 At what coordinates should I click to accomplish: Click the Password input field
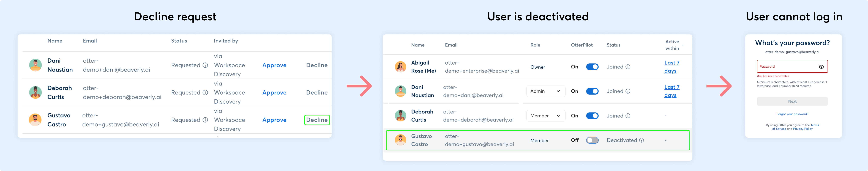(x=792, y=66)
